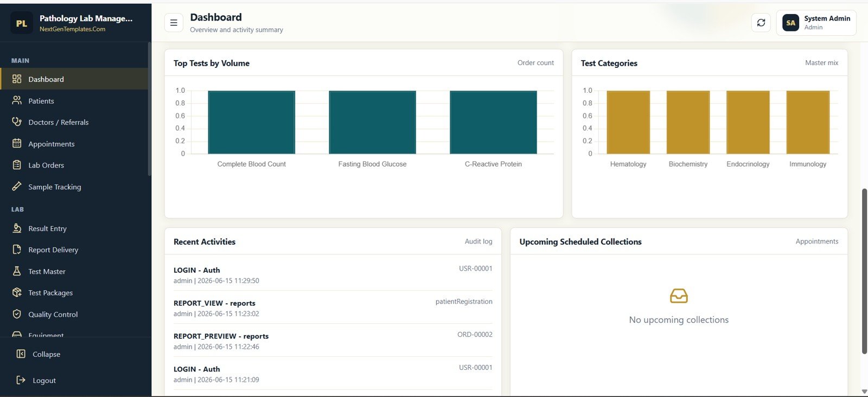Navigate to Result Entry

74,228
